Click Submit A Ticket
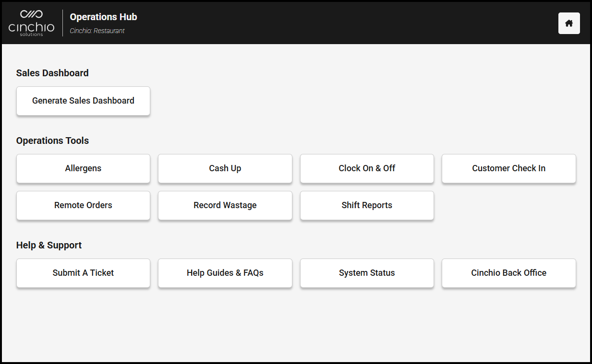This screenshot has height=364, width=592. (x=83, y=273)
